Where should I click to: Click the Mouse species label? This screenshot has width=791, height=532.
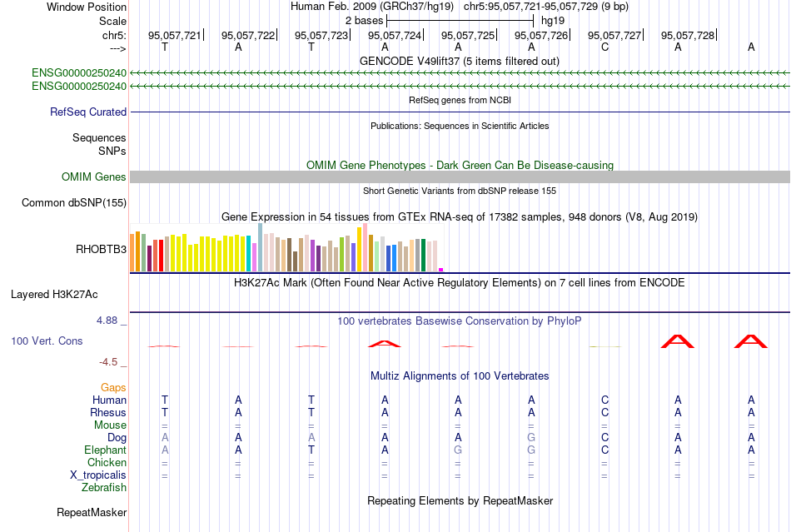[x=110, y=425]
